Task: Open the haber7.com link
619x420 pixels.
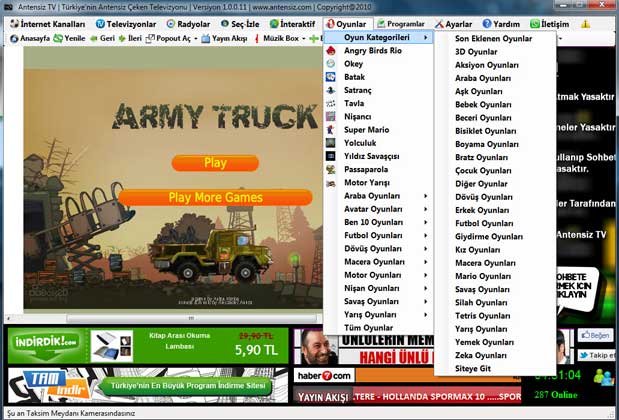Action: 324,376
